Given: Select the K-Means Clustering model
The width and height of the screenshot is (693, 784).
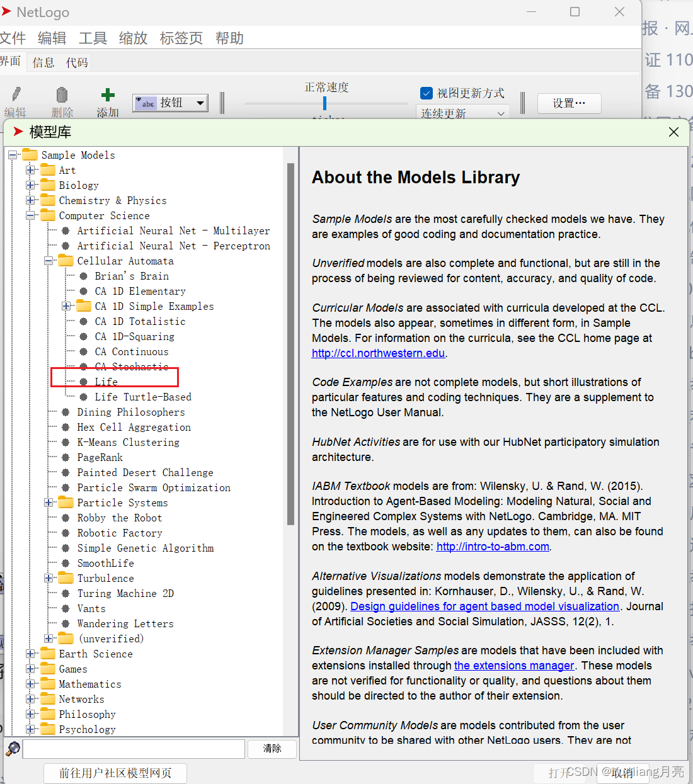Looking at the screenshot, I should [129, 442].
